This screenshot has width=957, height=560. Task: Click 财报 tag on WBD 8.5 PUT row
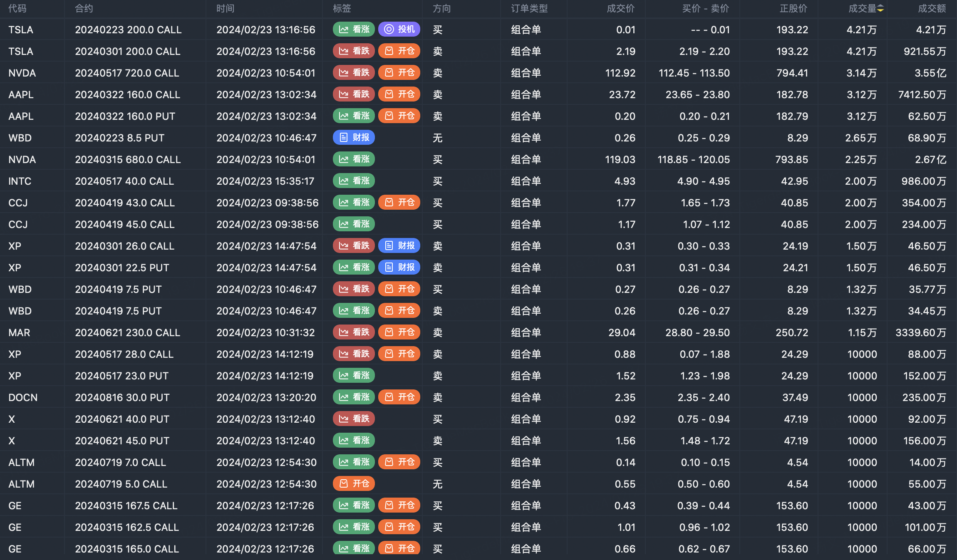point(354,137)
